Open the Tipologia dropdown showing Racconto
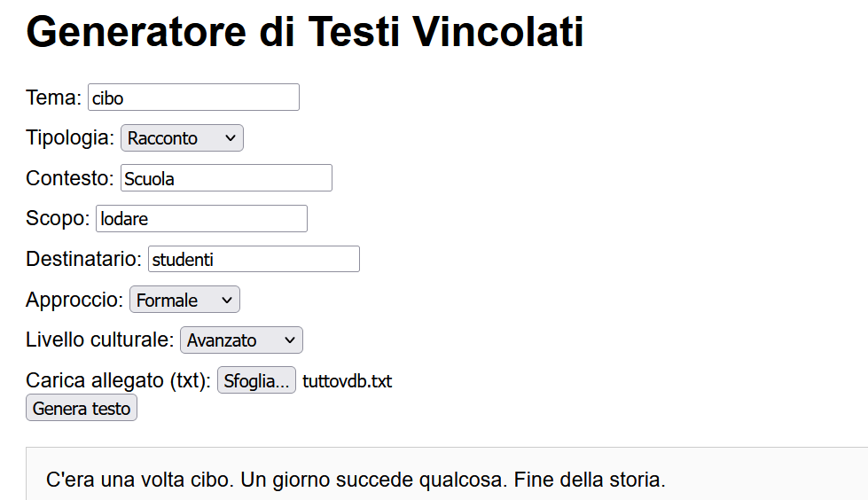The width and height of the screenshot is (868, 500). click(x=182, y=138)
